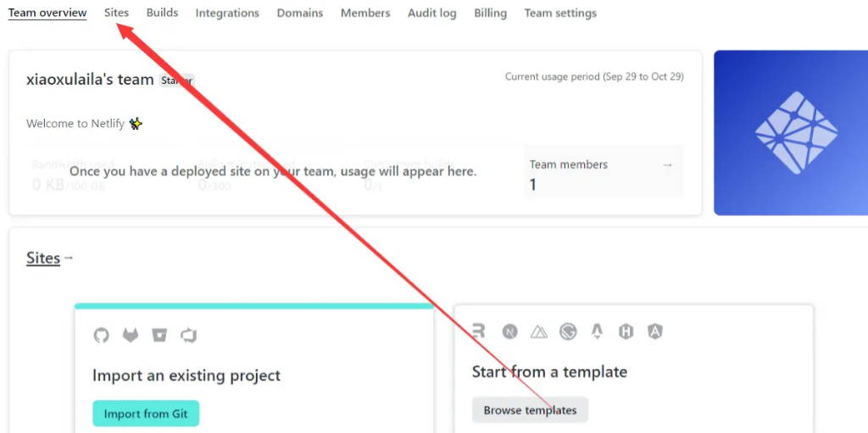Open Team settings tab
The image size is (868, 433).
click(x=561, y=13)
